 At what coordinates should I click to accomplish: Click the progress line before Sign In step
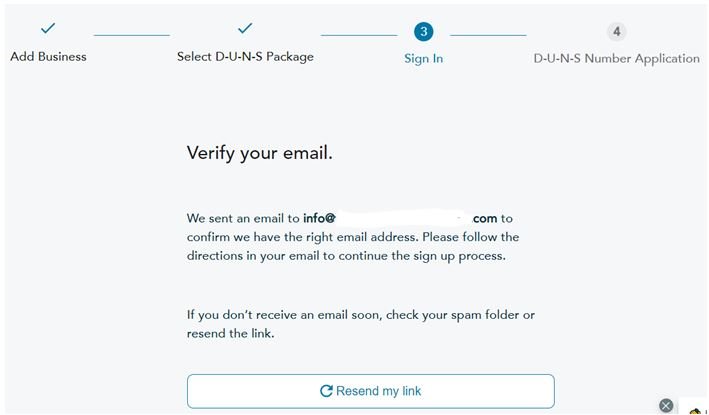[359, 35]
